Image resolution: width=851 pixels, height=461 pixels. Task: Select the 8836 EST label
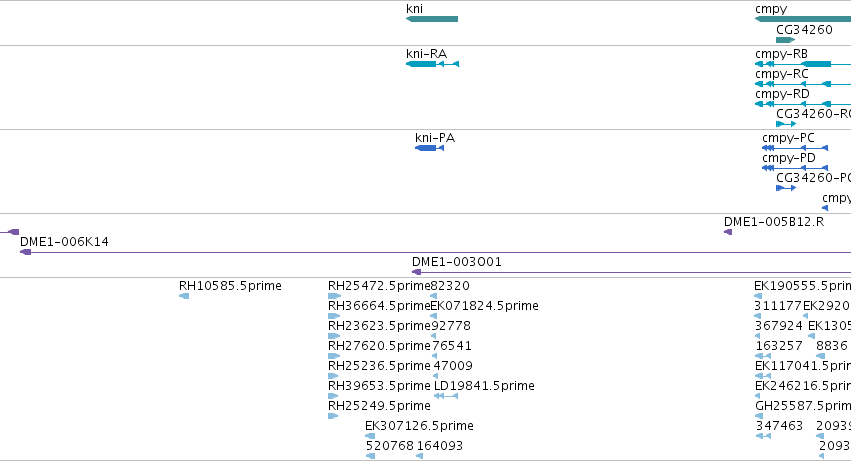pyautogui.click(x=831, y=346)
